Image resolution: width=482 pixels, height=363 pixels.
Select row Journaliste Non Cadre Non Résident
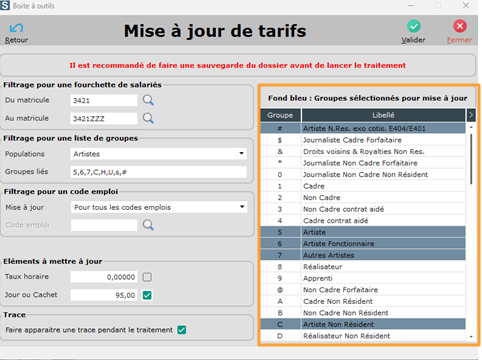coord(363,175)
